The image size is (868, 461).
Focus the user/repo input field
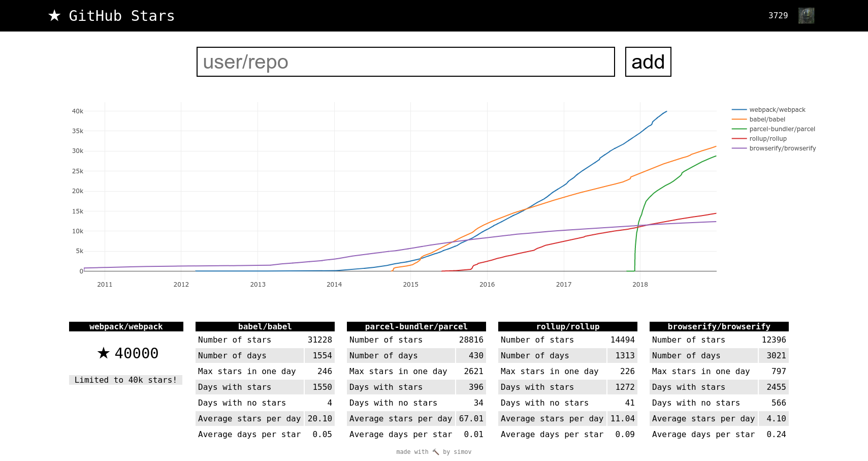coord(406,62)
